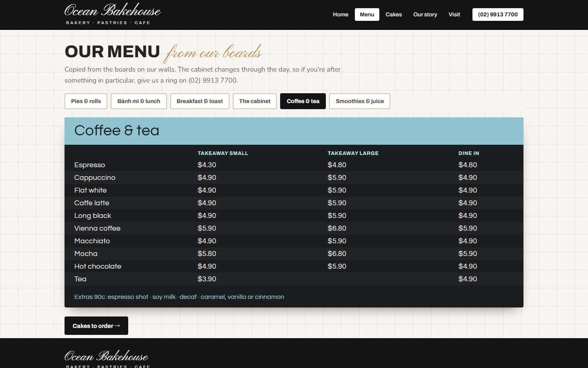
Task: Select the Menu navigation item
Action: [x=367, y=14]
